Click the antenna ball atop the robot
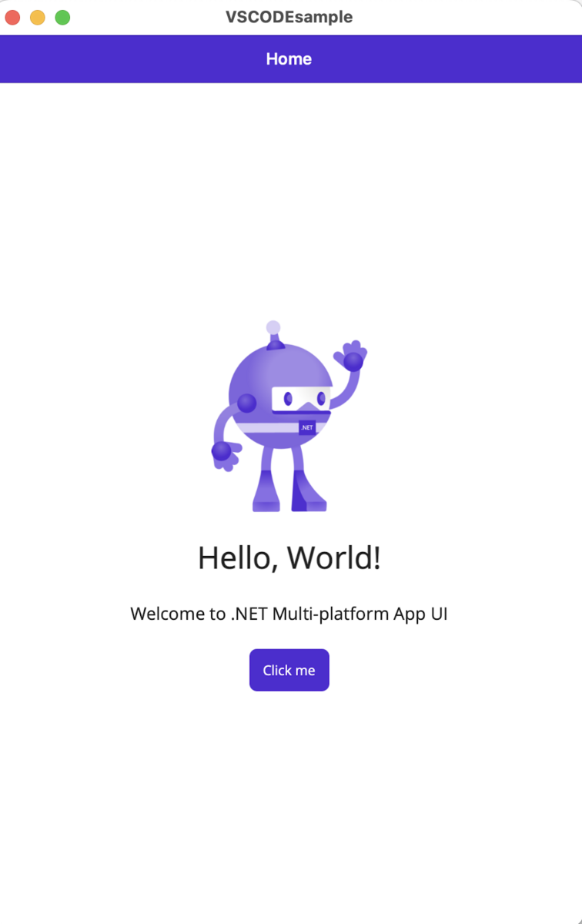Screen dimensions: 582x924 coord(273,328)
